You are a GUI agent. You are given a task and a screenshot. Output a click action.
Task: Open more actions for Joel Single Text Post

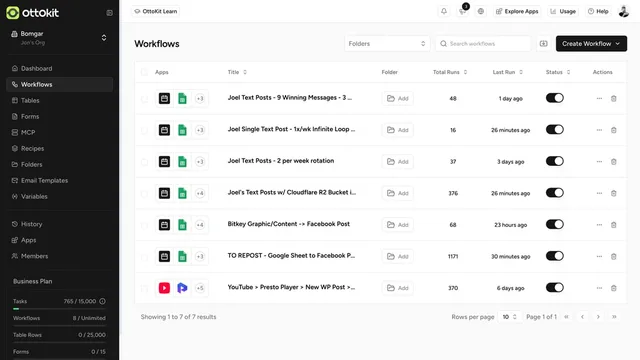(x=599, y=130)
